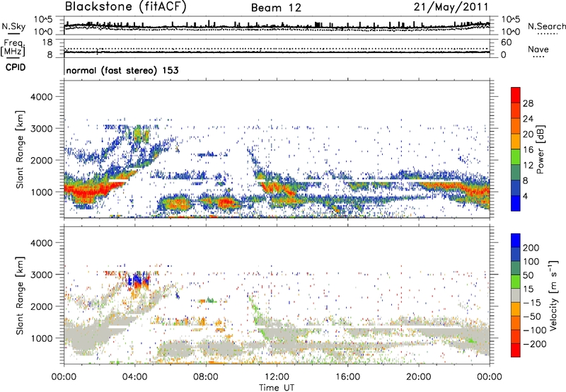The width and height of the screenshot is (566, 392).
Task: Click the 'Beam 12' heading
Action: pos(276,8)
